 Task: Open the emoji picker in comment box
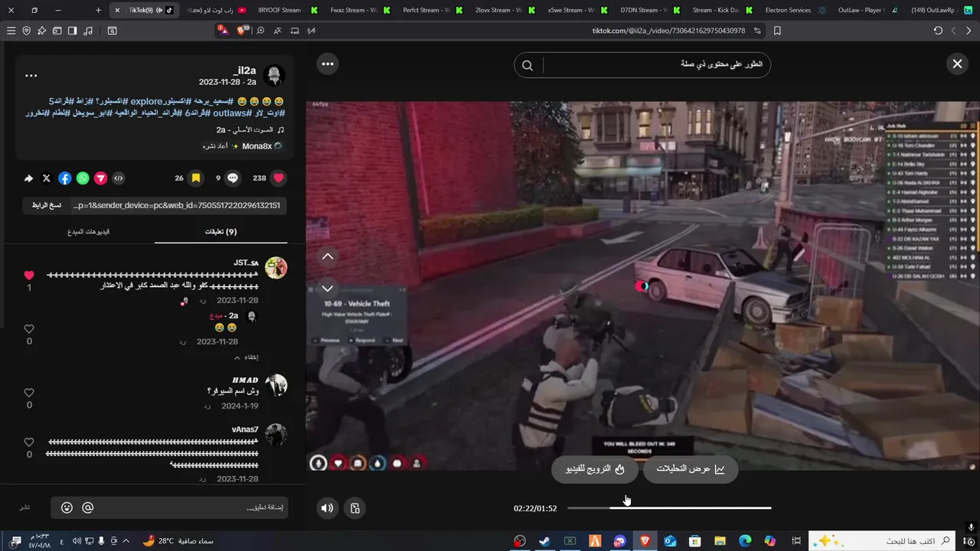pyautogui.click(x=67, y=507)
